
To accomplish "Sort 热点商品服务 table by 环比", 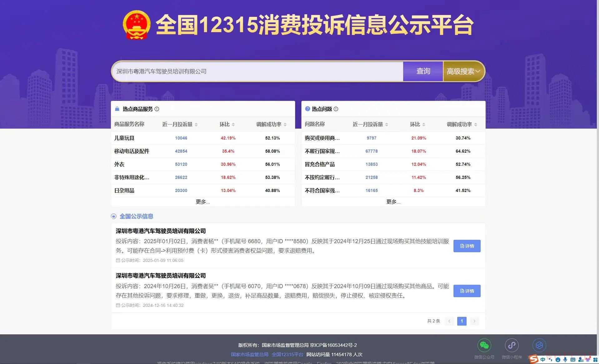I will click(233, 125).
